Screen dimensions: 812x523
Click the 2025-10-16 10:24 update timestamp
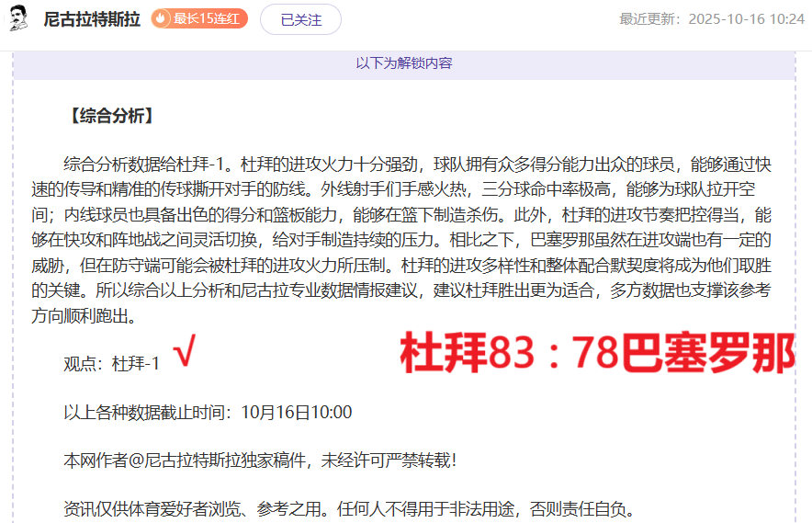point(745,19)
